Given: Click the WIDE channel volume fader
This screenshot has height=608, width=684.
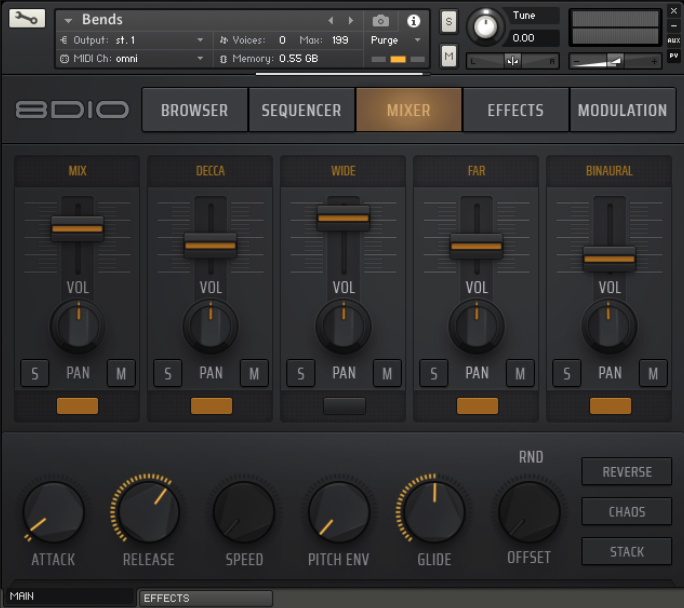Looking at the screenshot, I should pyautogui.click(x=344, y=218).
